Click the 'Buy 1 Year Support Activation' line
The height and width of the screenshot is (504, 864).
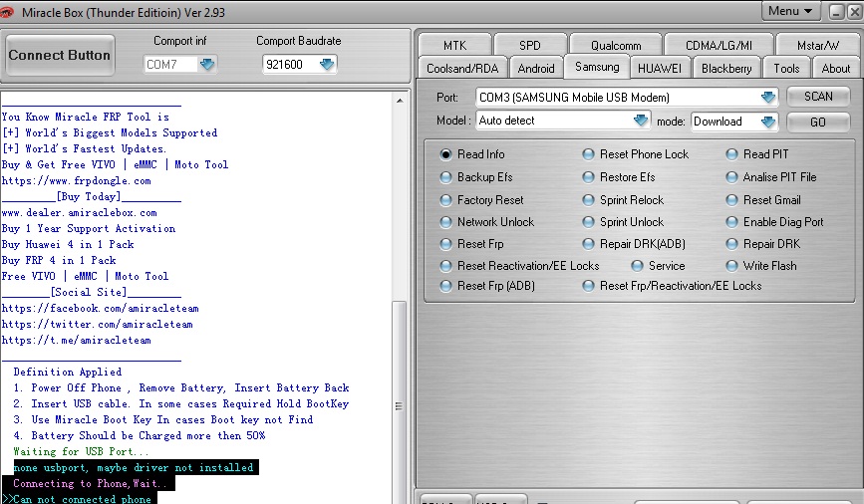point(88,228)
